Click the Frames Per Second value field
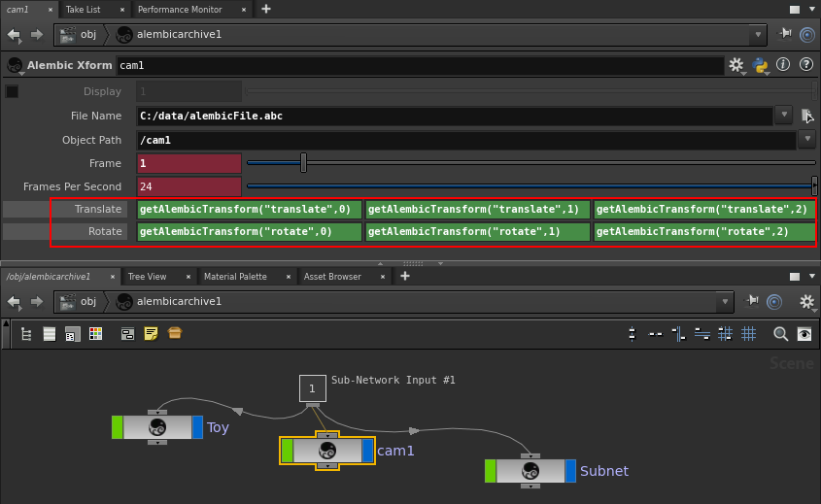 (x=189, y=186)
